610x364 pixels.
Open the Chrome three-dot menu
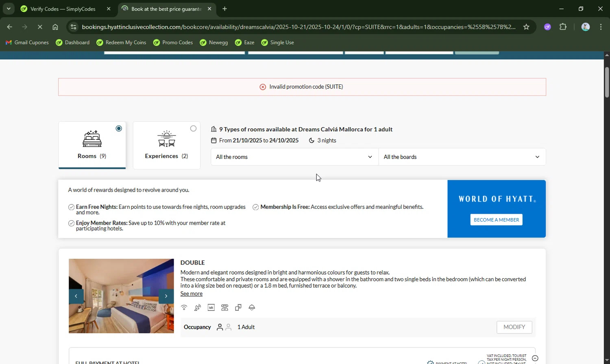pyautogui.click(x=601, y=27)
